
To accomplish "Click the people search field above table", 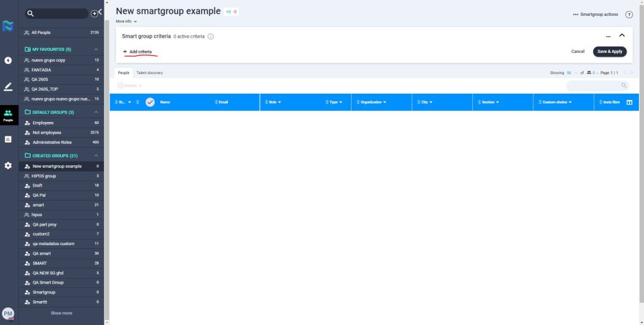I will click(x=593, y=85).
